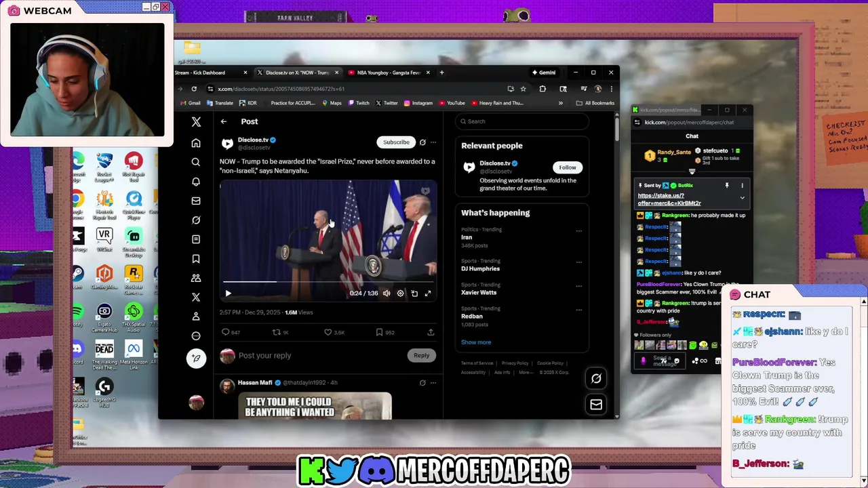
Task: Click the compose post feather button
Action: tap(196, 359)
